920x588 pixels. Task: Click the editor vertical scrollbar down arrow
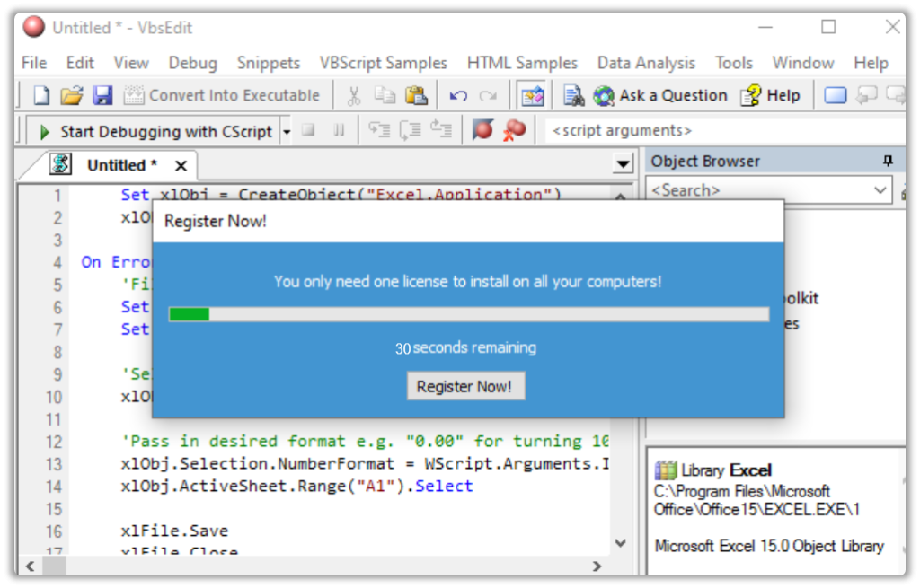coord(621,543)
